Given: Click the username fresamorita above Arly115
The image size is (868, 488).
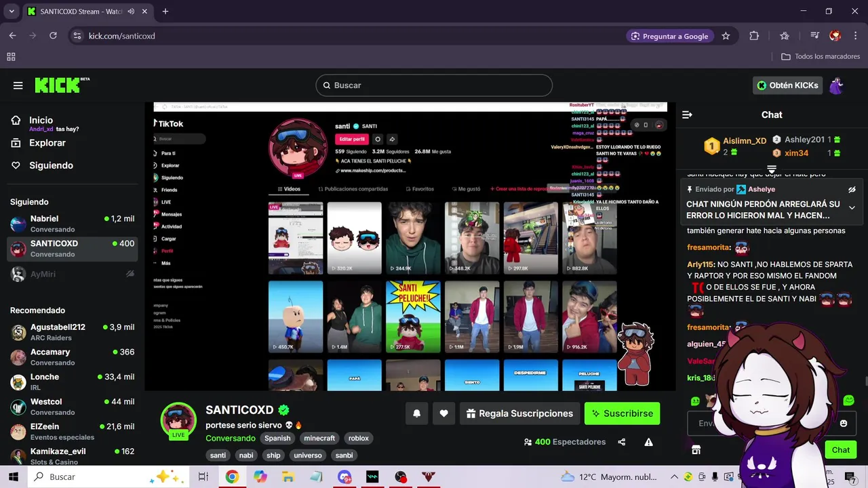Looking at the screenshot, I should [x=708, y=247].
